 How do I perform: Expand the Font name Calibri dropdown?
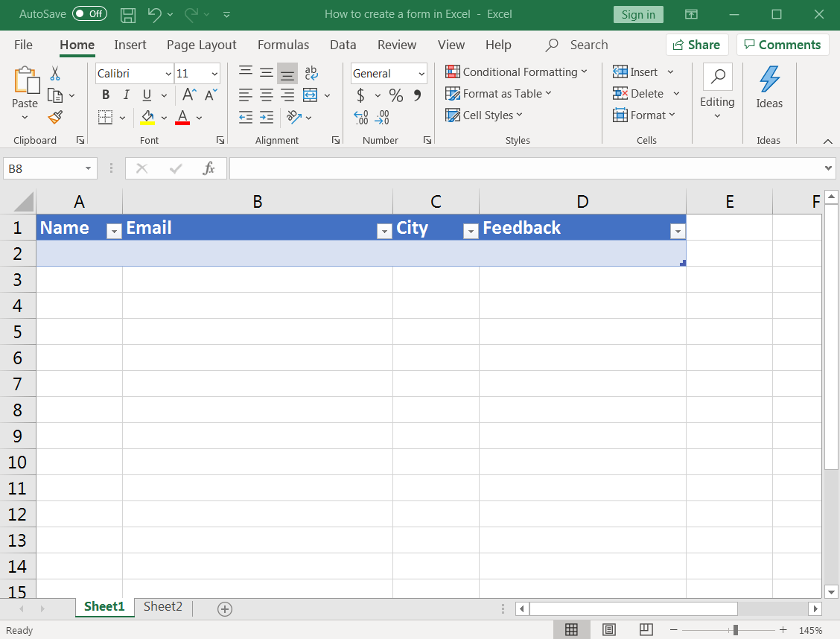click(168, 74)
